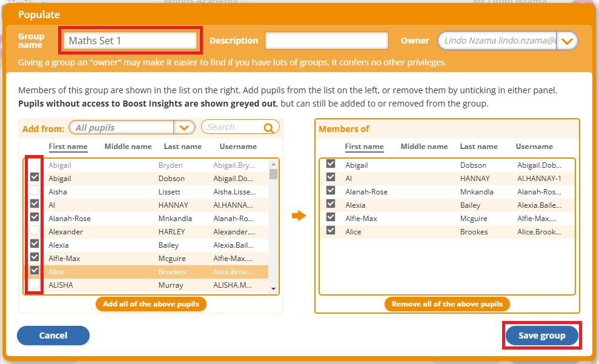Click the list scrollbar down arrow

click(x=273, y=289)
